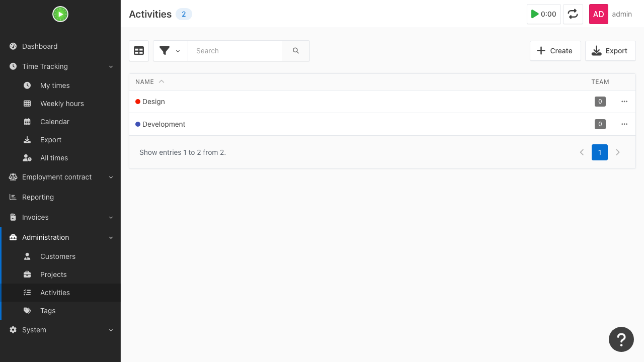The image size is (644, 362).
Task: Start time tracking with play button
Action: [x=544, y=14]
